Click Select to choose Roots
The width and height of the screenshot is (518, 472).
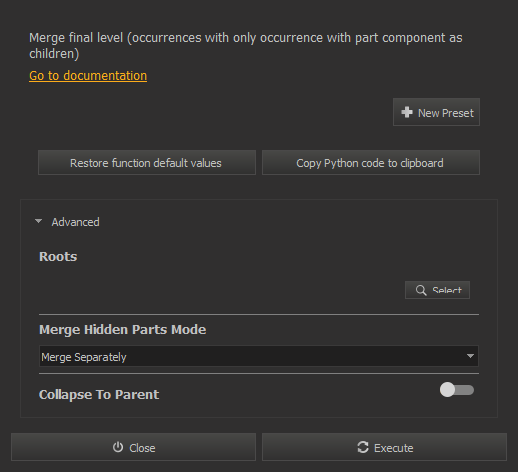437,290
